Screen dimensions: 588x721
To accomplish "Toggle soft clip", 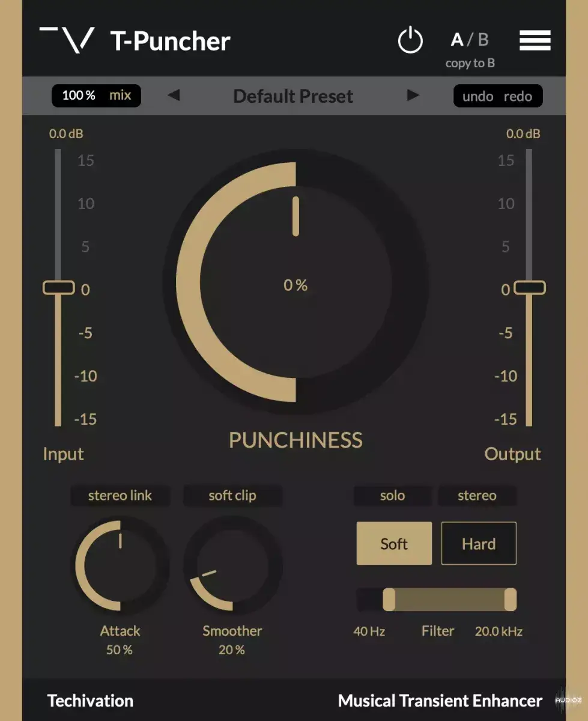I will (x=232, y=496).
